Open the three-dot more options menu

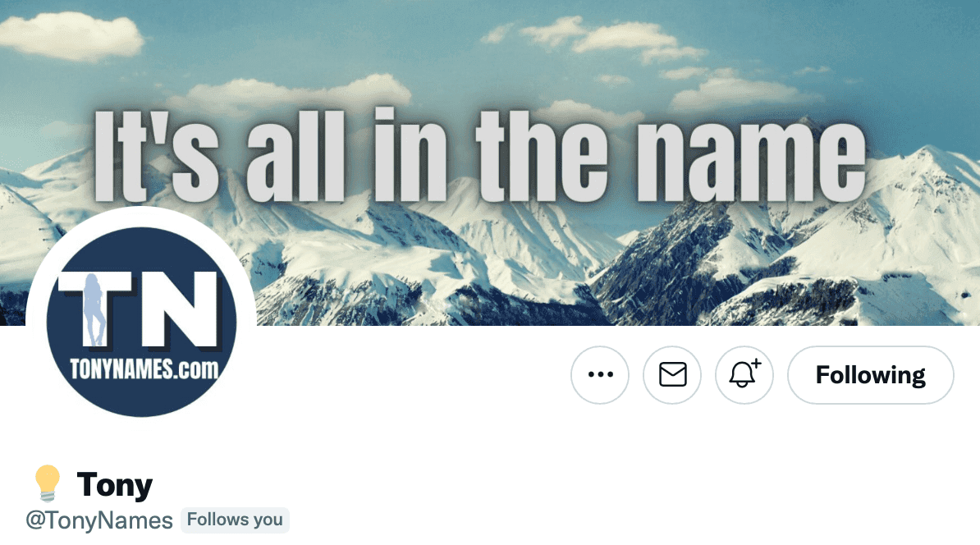pyautogui.click(x=600, y=375)
